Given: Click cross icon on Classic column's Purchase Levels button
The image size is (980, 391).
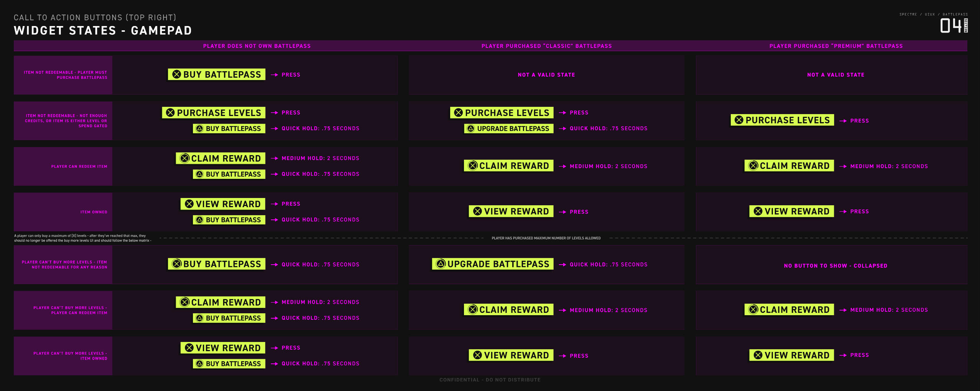Looking at the screenshot, I should tap(458, 113).
